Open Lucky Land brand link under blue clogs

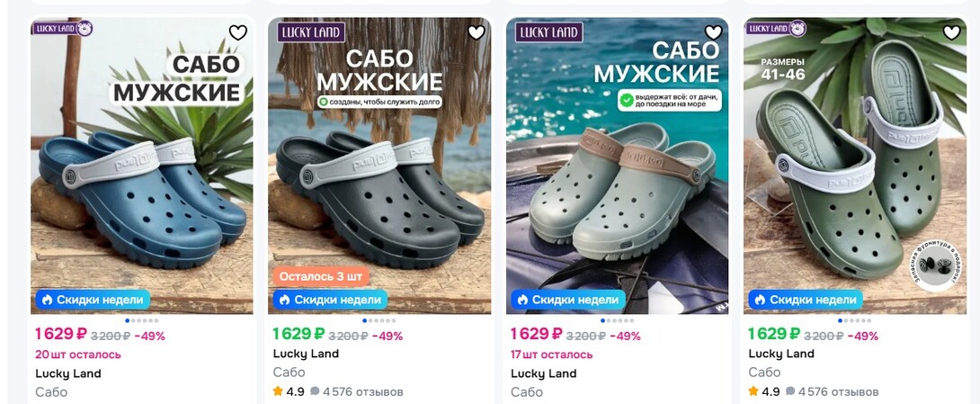click(x=68, y=373)
